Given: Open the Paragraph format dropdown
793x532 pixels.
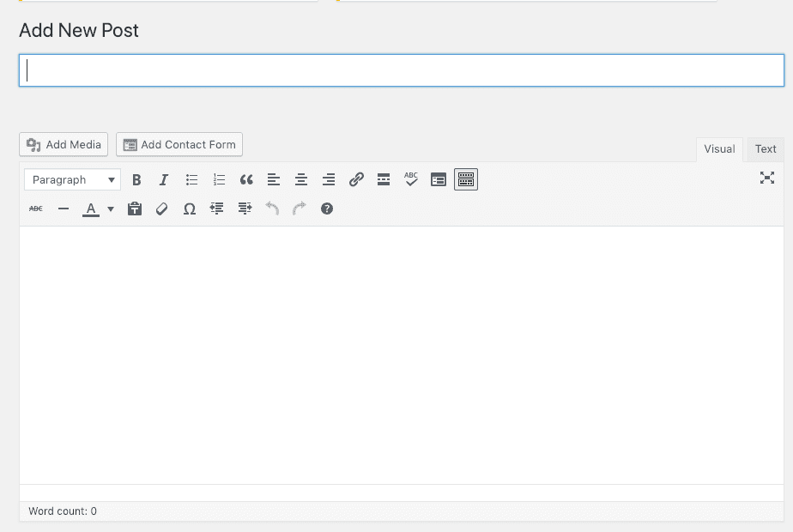Looking at the screenshot, I should point(72,179).
